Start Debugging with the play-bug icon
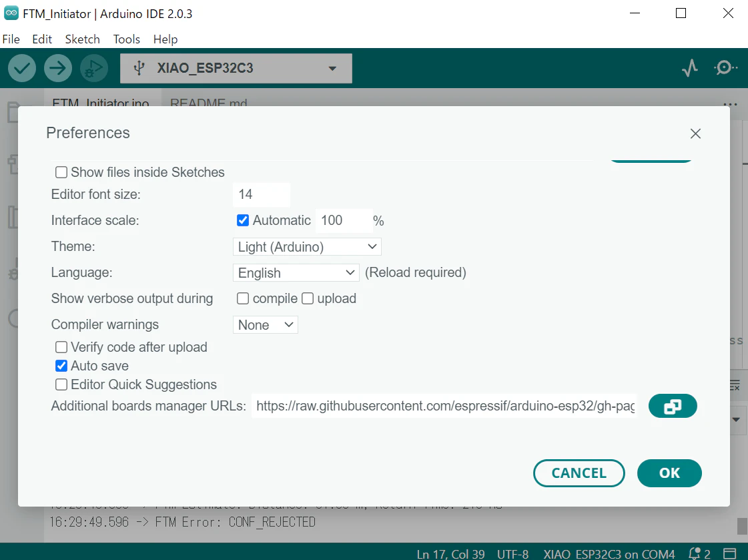748x560 pixels. [x=94, y=68]
